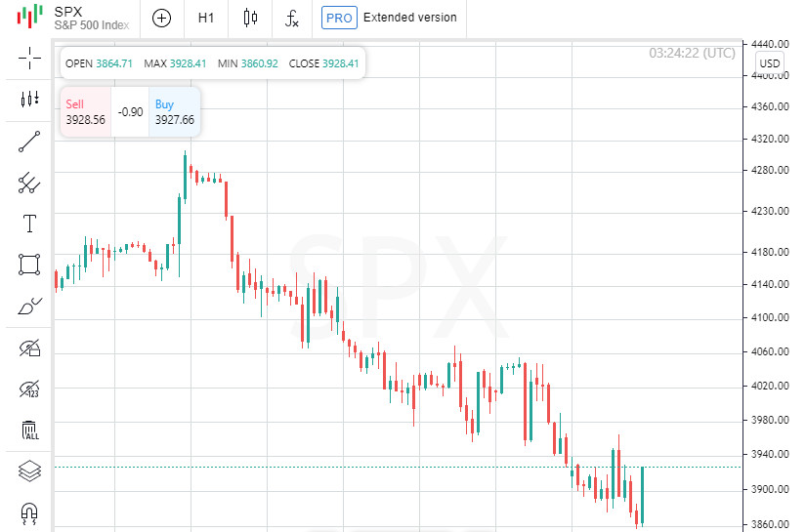Toggle visibility of price labels
806x532 pixels.
29,389
